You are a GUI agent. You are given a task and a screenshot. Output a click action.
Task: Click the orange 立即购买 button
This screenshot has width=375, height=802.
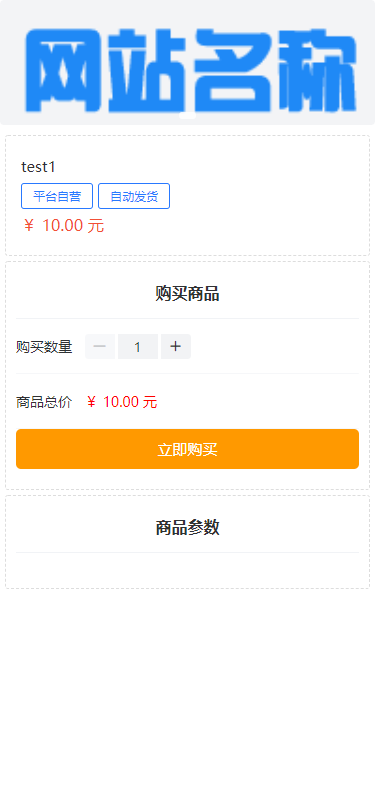[x=187, y=449]
